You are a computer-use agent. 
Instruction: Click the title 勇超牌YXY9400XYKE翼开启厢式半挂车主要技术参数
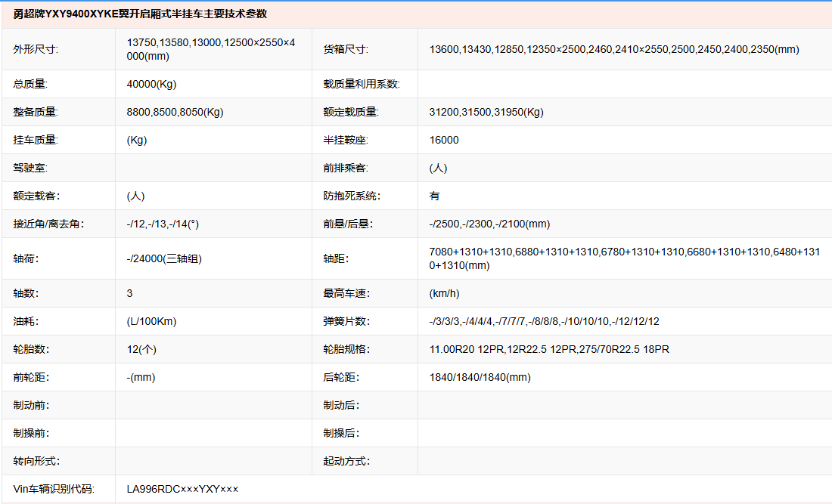pyautogui.click(x=140, y=14)
